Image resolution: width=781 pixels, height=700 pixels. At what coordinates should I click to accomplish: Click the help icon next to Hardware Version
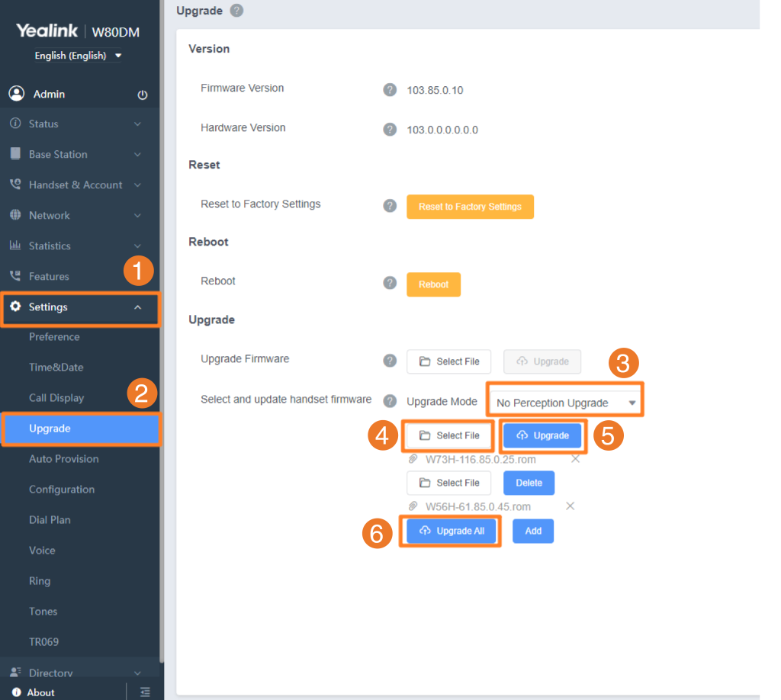390,130
